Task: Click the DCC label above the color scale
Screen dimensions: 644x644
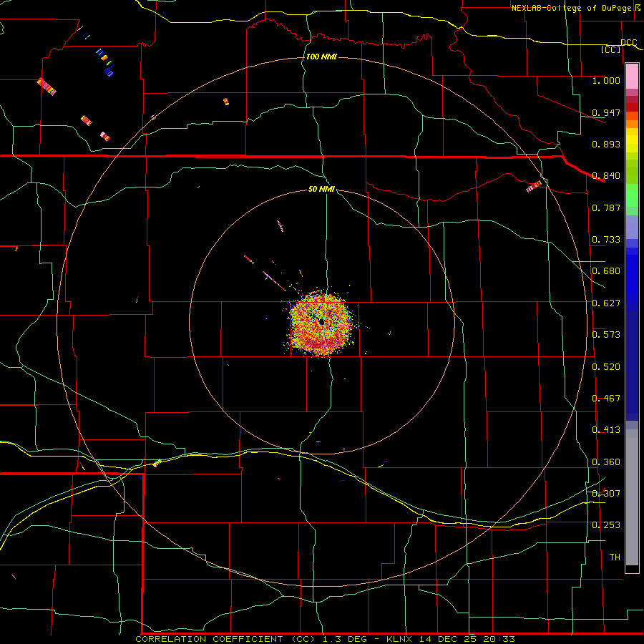Action: [x=629, y=43]
